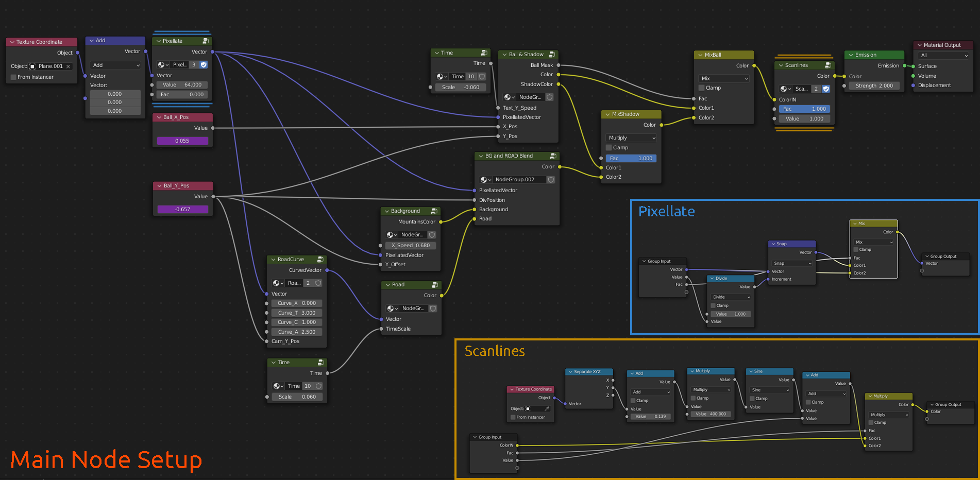Click the datablock browse icon on Scanlines node

click(x=785, y=89)
